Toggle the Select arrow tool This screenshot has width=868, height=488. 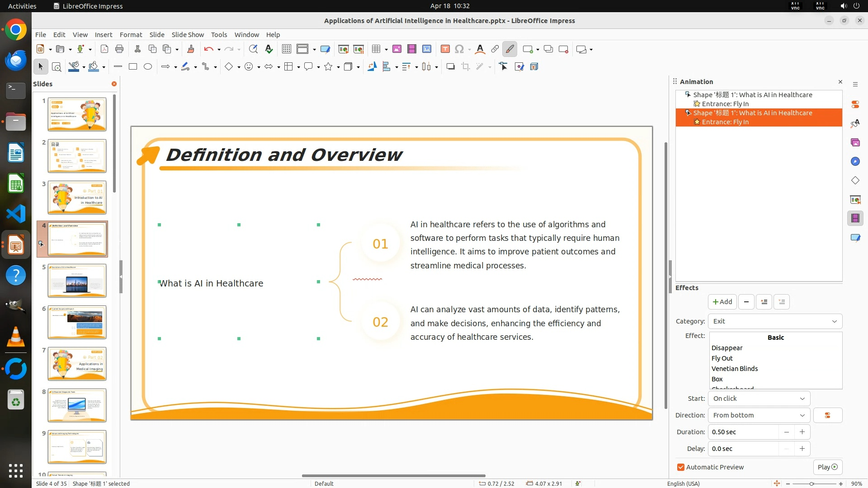(x=41, y=67)
